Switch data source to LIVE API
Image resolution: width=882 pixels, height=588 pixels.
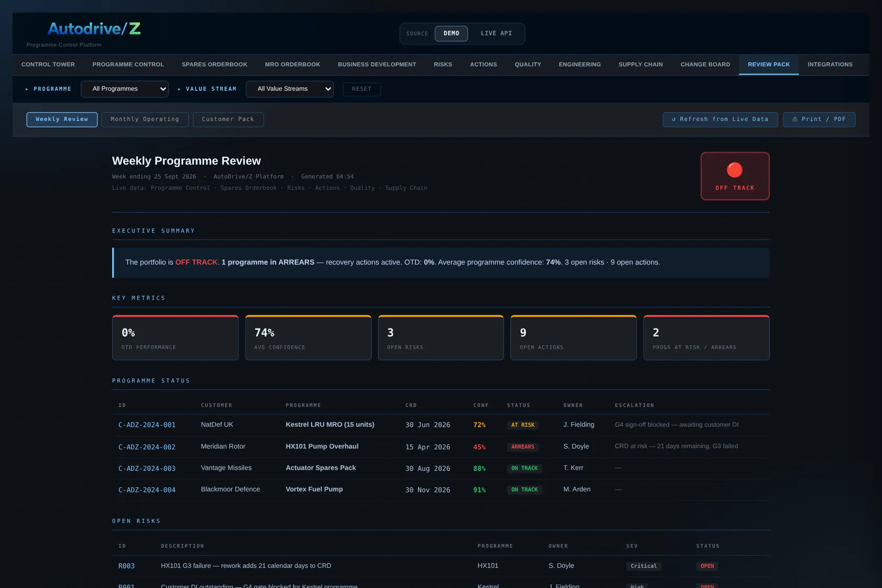tap(496, 33)
